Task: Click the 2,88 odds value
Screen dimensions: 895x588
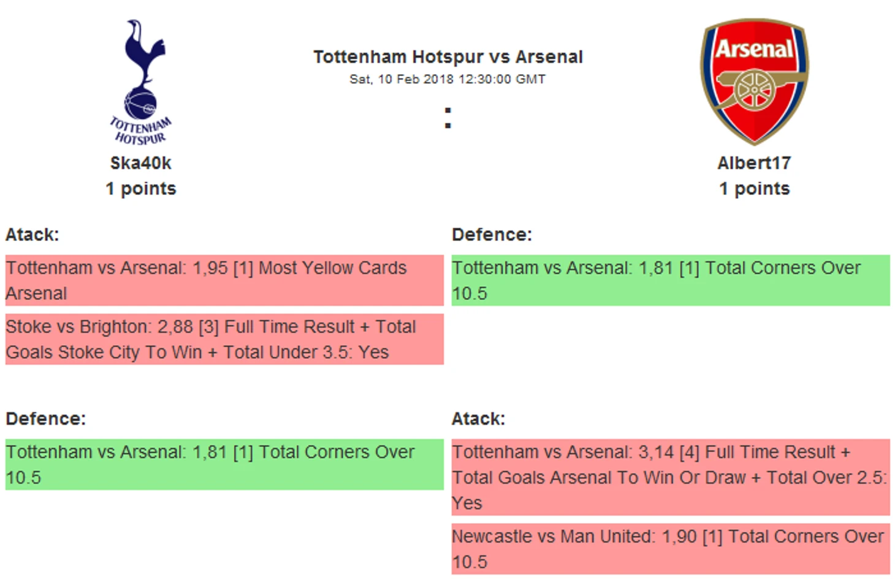Action: 175,327
